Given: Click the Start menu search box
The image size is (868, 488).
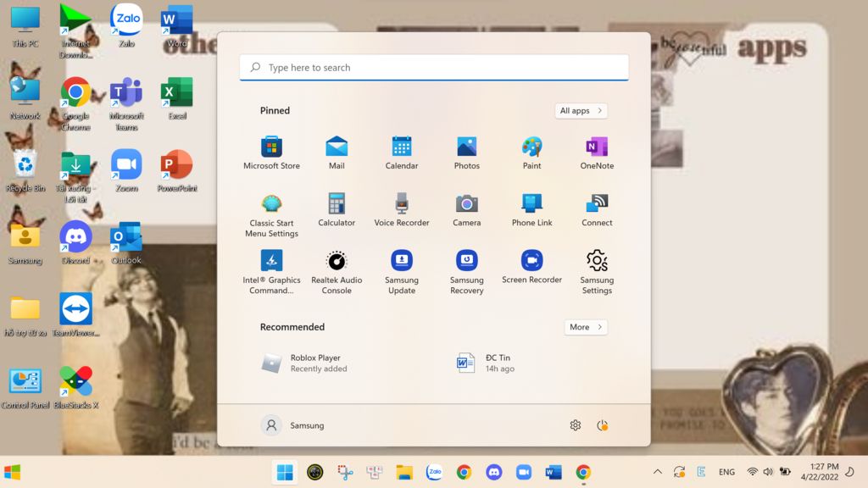Looking at the screenshot, I should tap(434, 68).
